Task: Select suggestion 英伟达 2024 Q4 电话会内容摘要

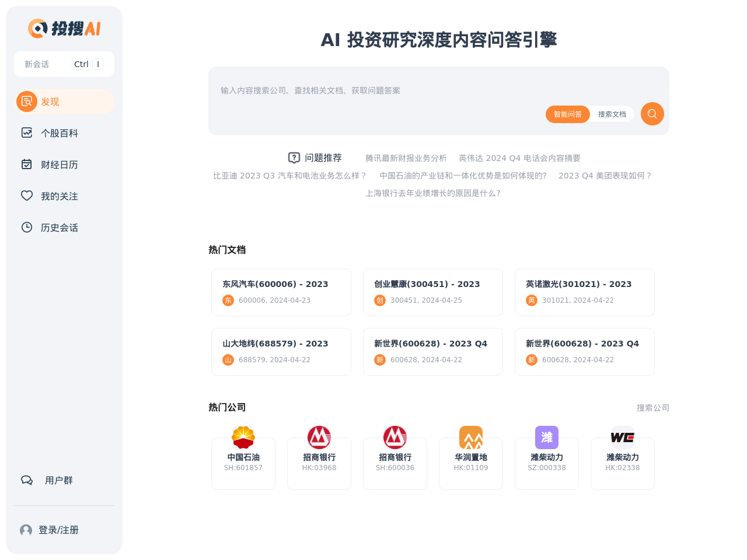Action: click(x=519, y=158)
